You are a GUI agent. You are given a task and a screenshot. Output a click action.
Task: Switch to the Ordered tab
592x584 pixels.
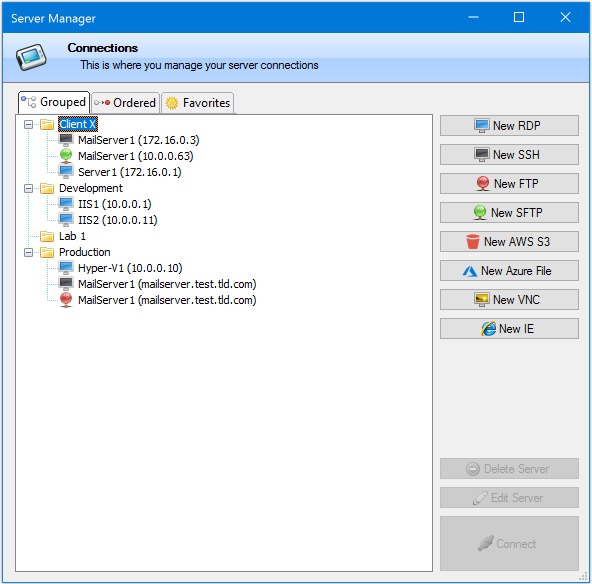125,103
